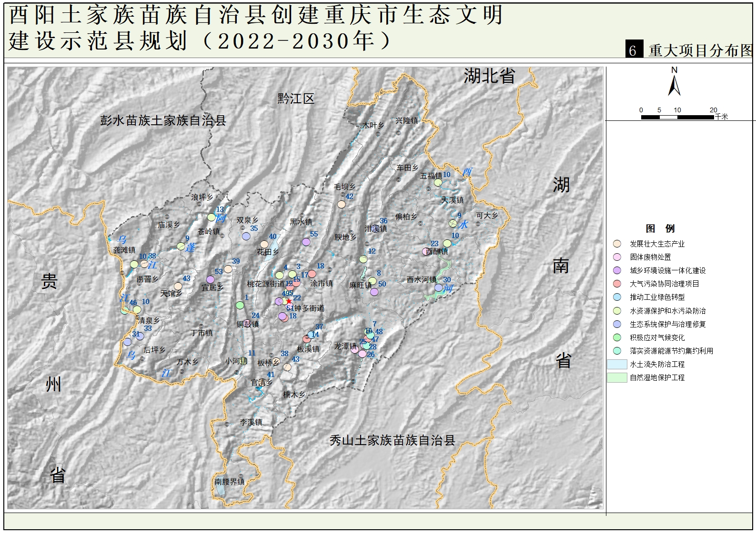Click the 李溪镇 label

[x=251, y=422]
